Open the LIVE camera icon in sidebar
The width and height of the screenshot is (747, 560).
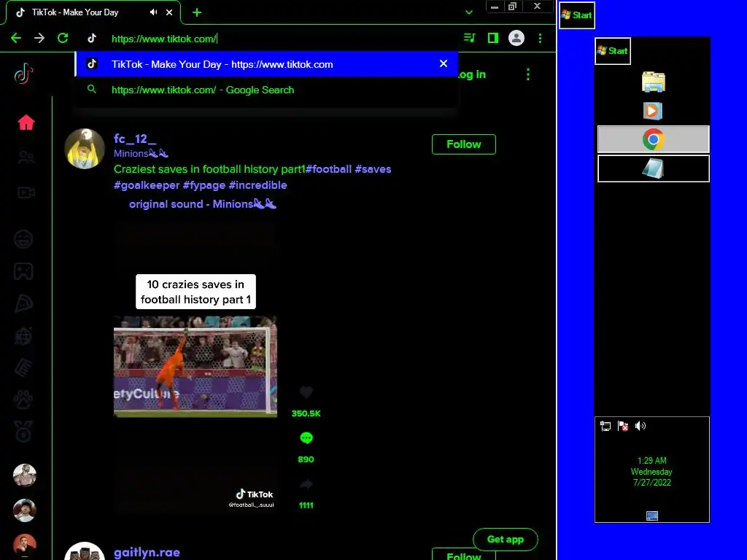click(x=26, y=192)
